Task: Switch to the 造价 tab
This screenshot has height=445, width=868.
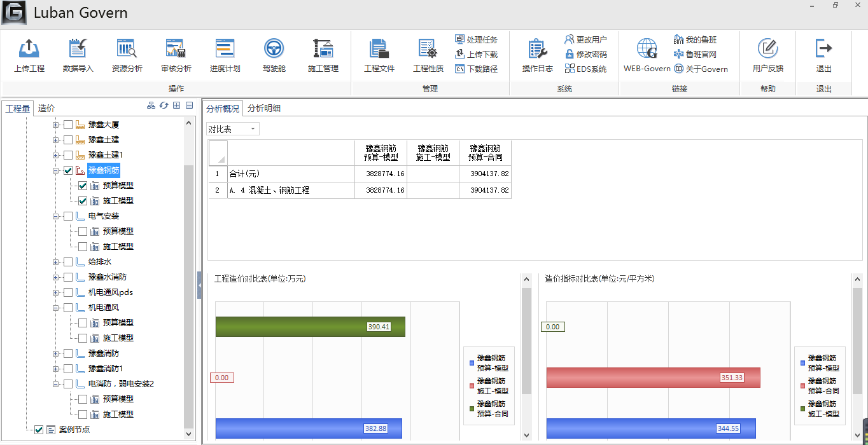Action: click(x=46, y=109)
